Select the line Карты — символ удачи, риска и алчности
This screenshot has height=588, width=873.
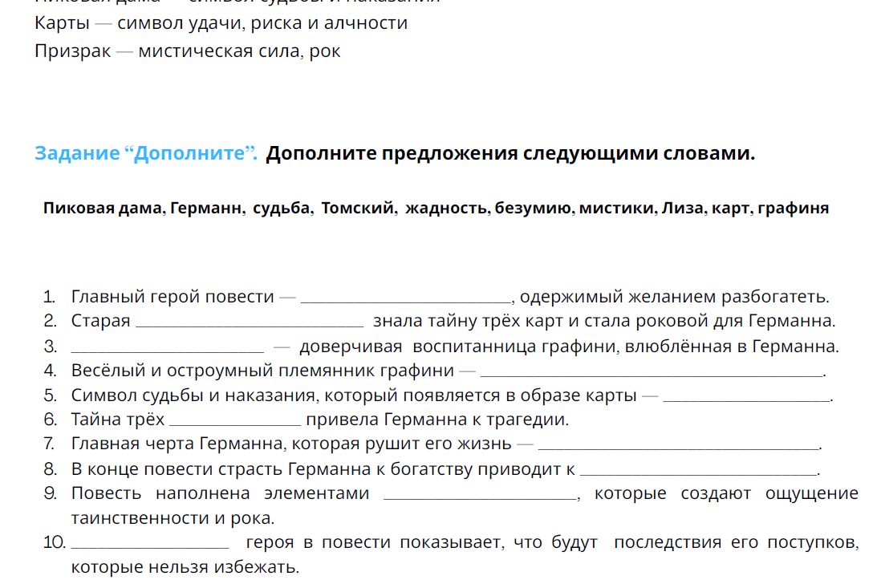click(x=221, y=22)
